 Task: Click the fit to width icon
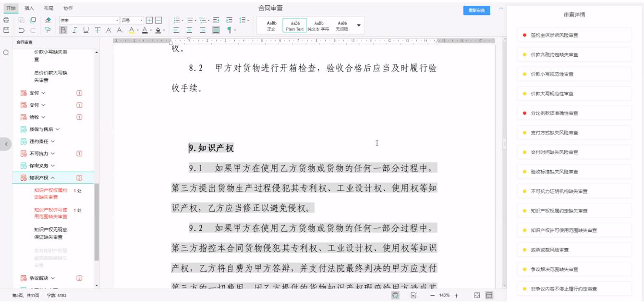pos(489,295)
